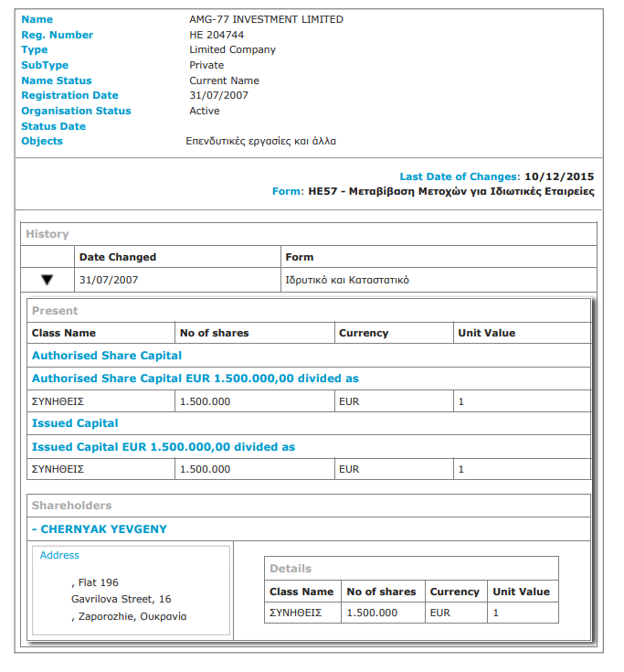Click the Gavrilova Street, 16 address line
624x672 pixels.
click(122, 600)
